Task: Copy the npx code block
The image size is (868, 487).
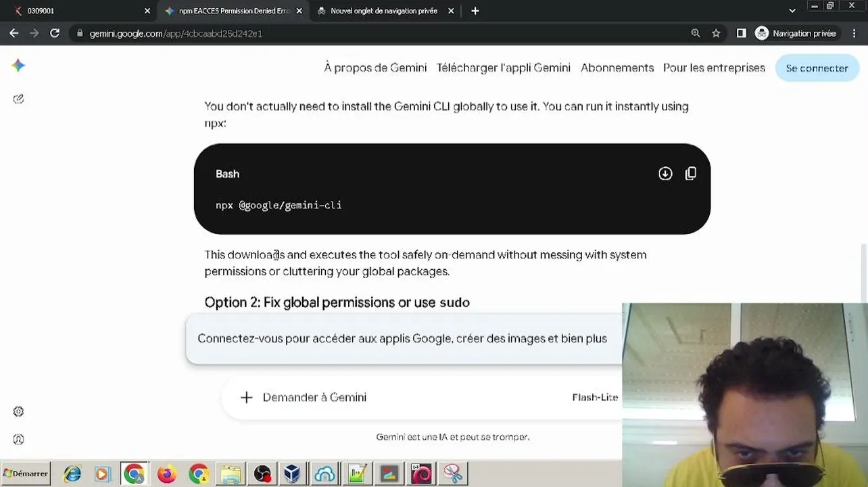Action: tap(690, 174)
